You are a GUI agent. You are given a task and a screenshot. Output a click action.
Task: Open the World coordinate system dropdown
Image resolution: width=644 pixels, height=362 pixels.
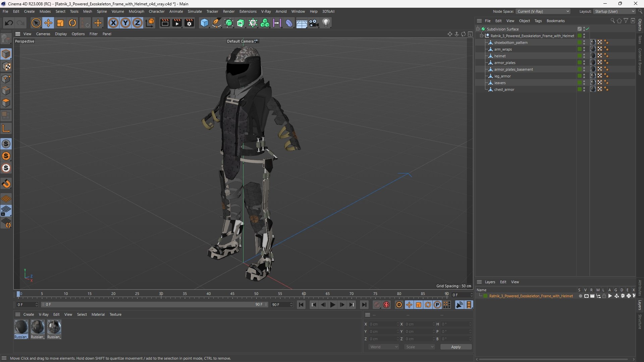pos(384,347)
